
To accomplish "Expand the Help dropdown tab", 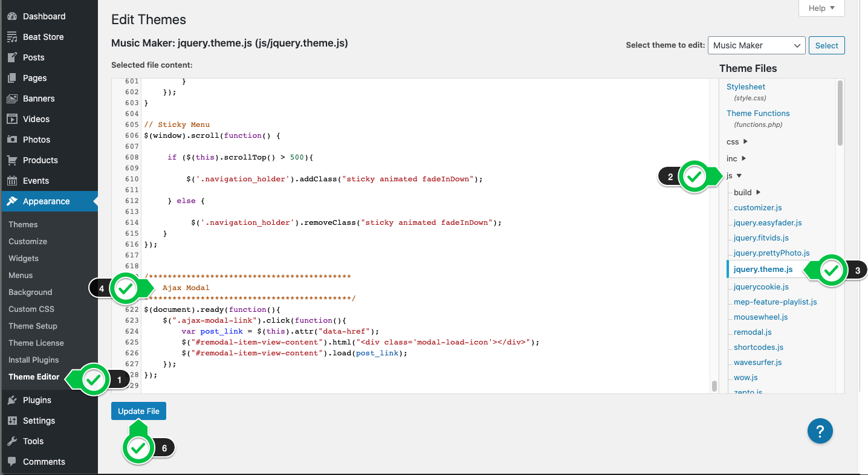I will (821, 8).
